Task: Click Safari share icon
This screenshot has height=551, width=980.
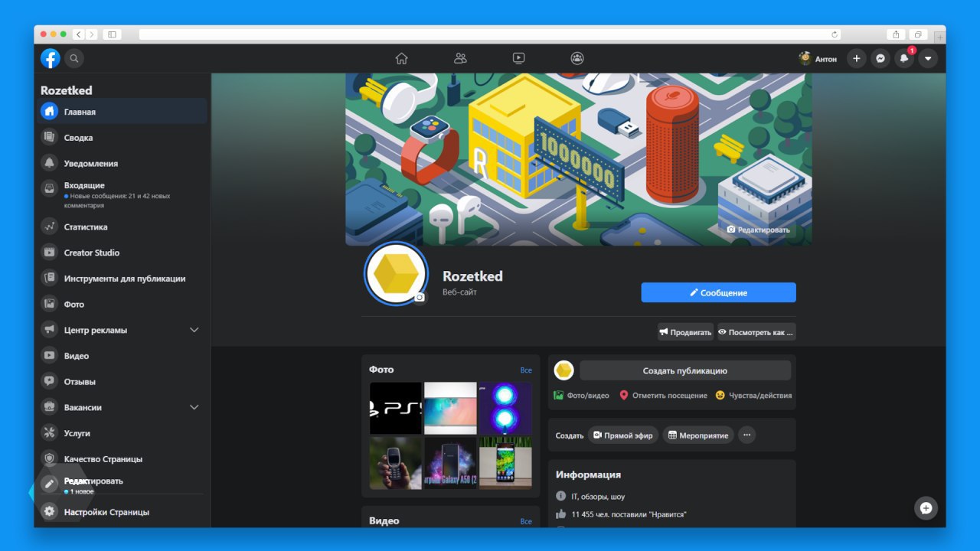Action: pos(896,34)
